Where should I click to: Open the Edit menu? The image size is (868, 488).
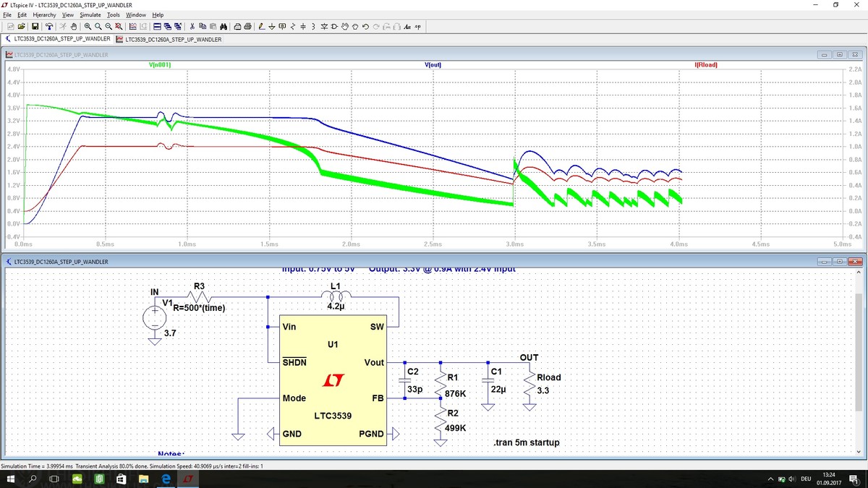pos(22,14)
